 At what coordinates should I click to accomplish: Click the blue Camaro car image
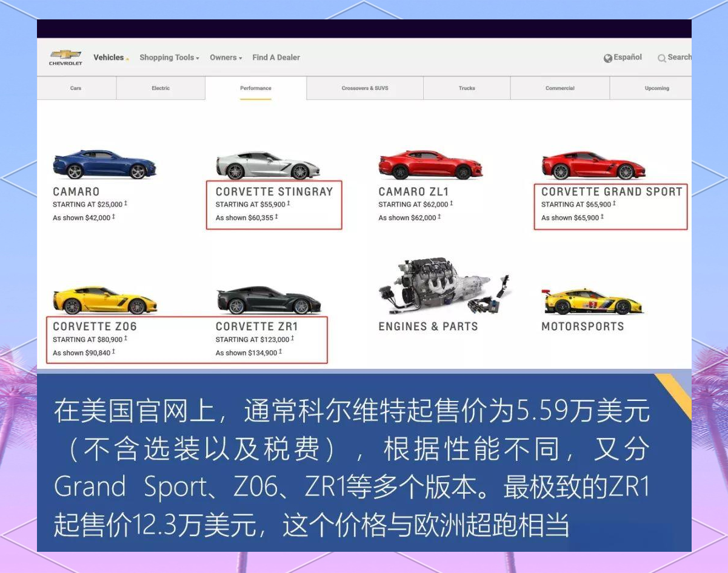pyautogui.click(x=104, y=165)
